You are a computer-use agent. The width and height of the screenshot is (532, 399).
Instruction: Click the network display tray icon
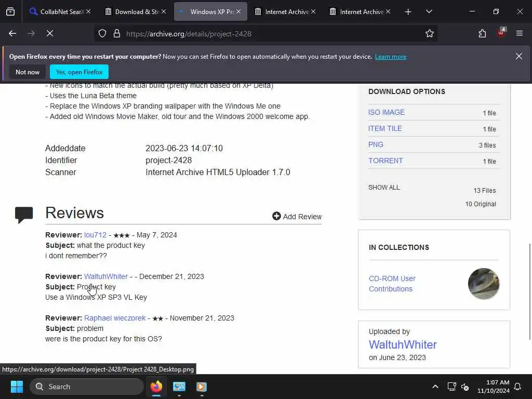click(451, 387)
